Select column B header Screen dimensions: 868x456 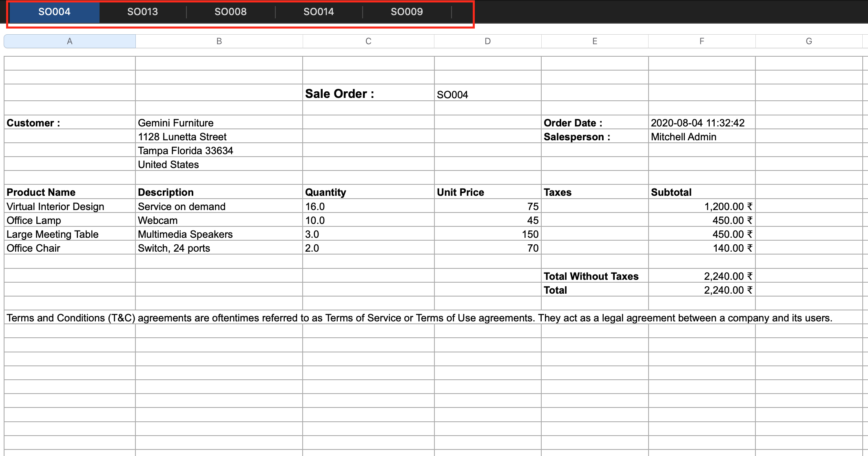pos(219,41)
